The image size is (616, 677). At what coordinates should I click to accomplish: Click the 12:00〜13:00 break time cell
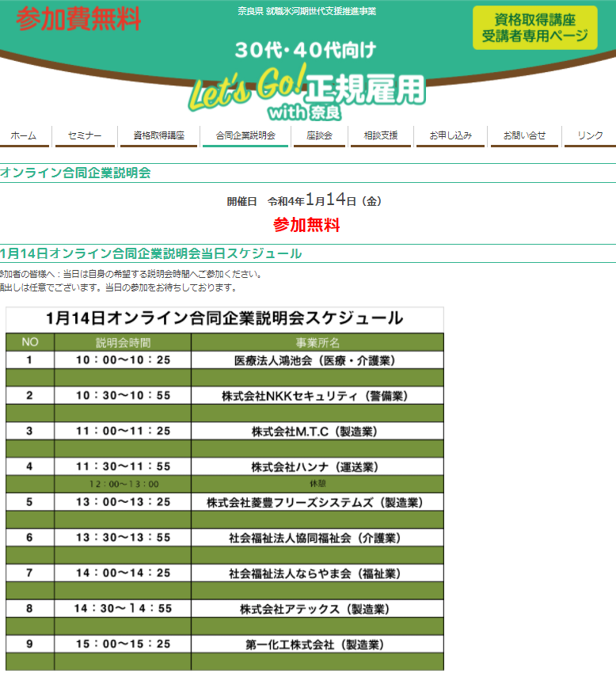pyautogui.click(x=123, y=484)
